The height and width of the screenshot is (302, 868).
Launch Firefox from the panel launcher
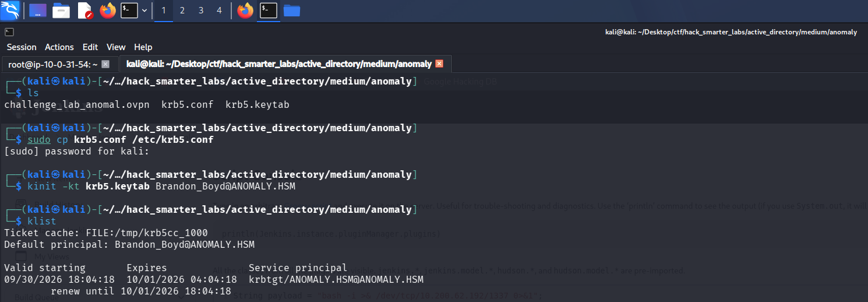(x=108, y=10)
